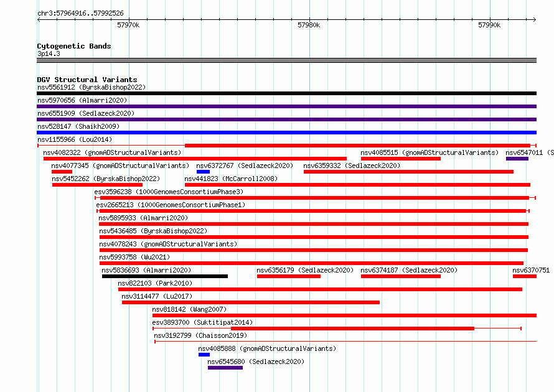Click the nsv6547011 variant label
554x392 pixels.
[x=530, y=152]
